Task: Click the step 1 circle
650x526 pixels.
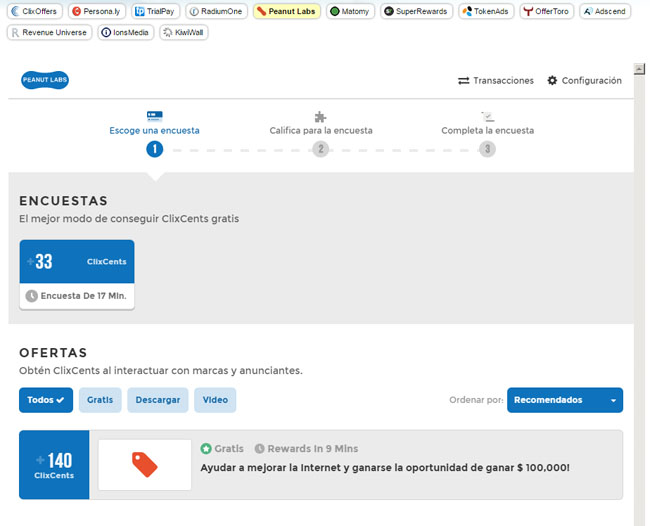Action: pos(155,149)
